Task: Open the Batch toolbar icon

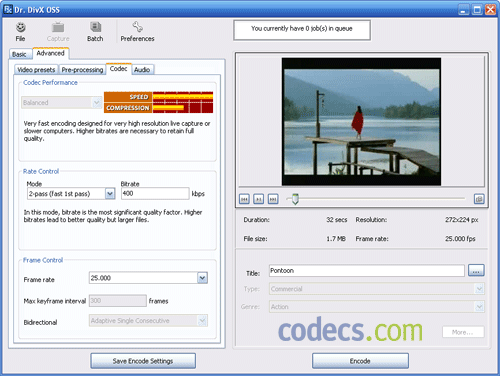Action: (x=95, y=27)
